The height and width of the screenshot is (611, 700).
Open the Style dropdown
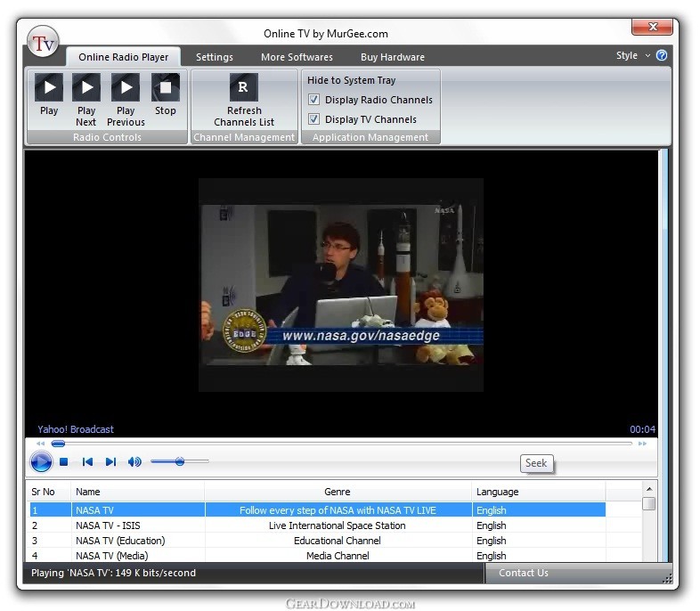tap(633, 55)
